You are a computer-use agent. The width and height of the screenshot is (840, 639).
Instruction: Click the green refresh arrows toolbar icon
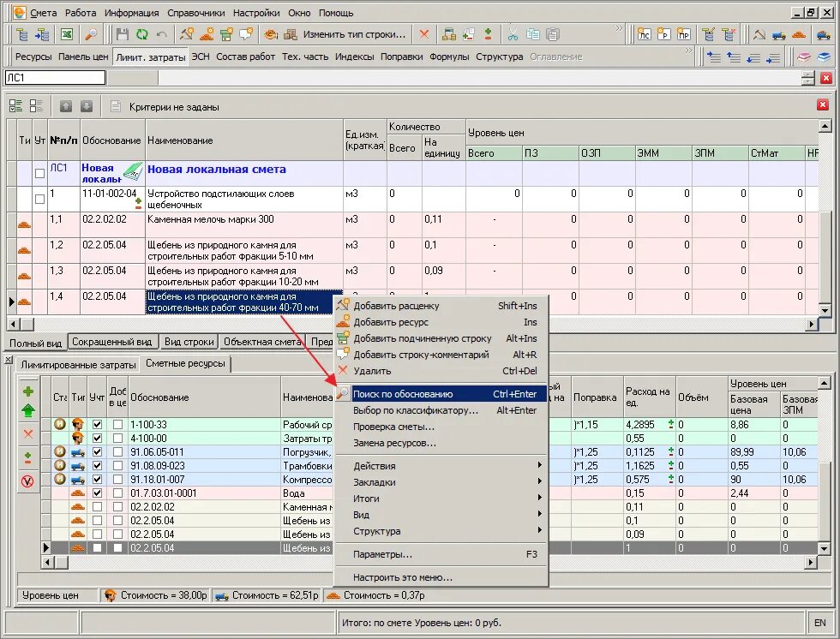click(142, 35)
